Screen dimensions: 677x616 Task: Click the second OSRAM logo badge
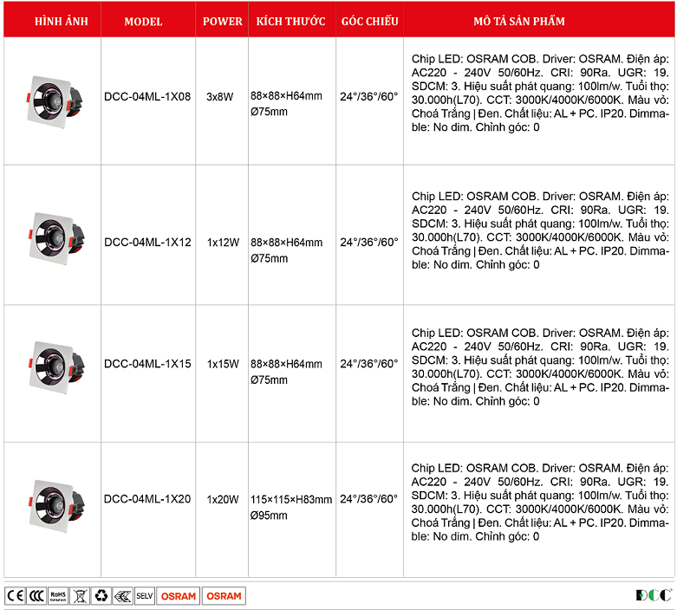tap(224, 596)
